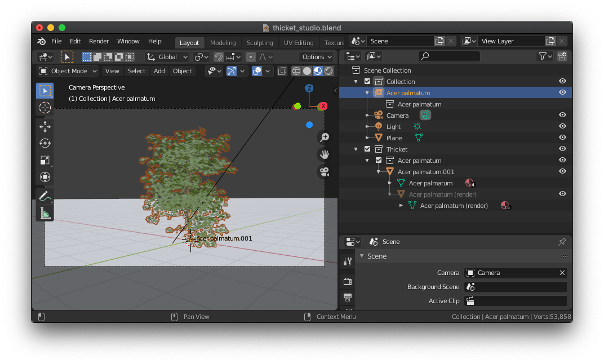Click the green camera data icon beside Camera

click(425, 115)
